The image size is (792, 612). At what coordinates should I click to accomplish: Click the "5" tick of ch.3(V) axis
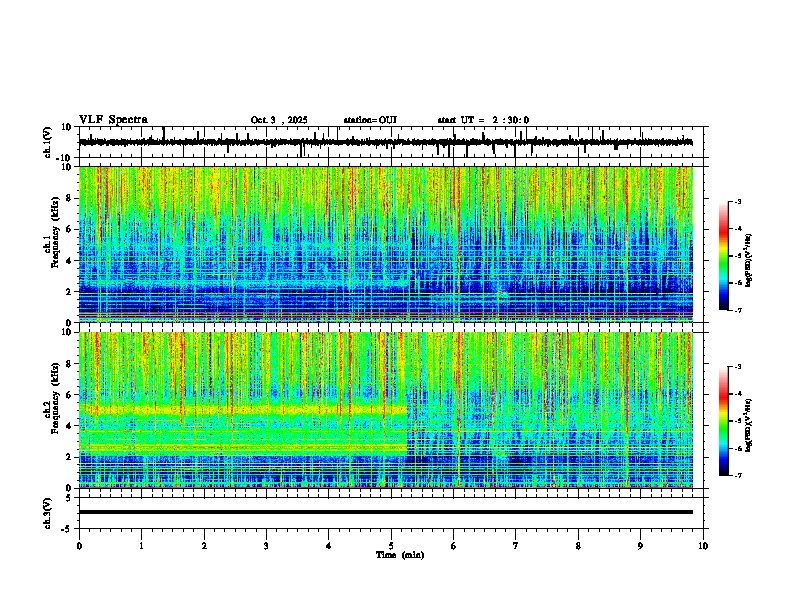tap(70, 497)
